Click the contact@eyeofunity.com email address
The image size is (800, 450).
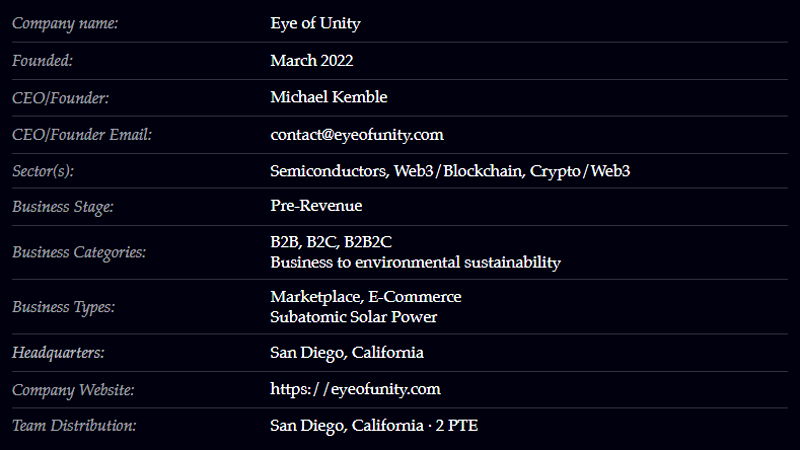(x=356, y=134)
